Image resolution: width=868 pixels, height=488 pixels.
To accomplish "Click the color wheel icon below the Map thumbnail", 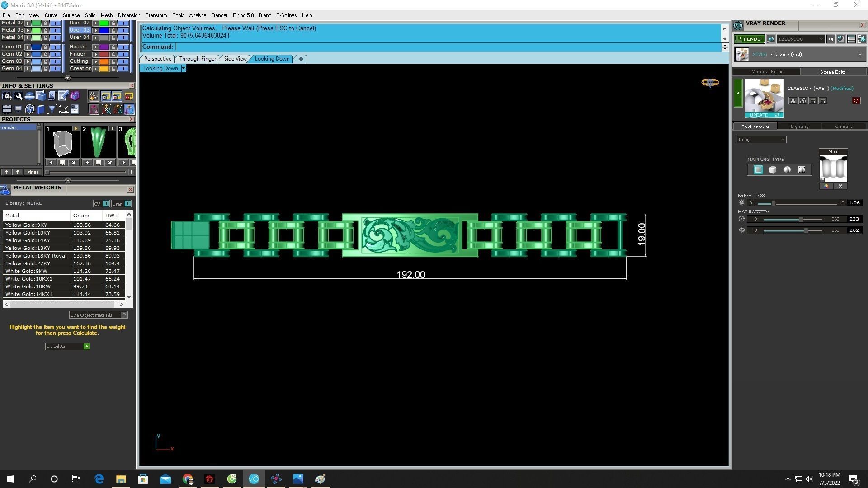I will pyautogui.click(x=826, y=186).
